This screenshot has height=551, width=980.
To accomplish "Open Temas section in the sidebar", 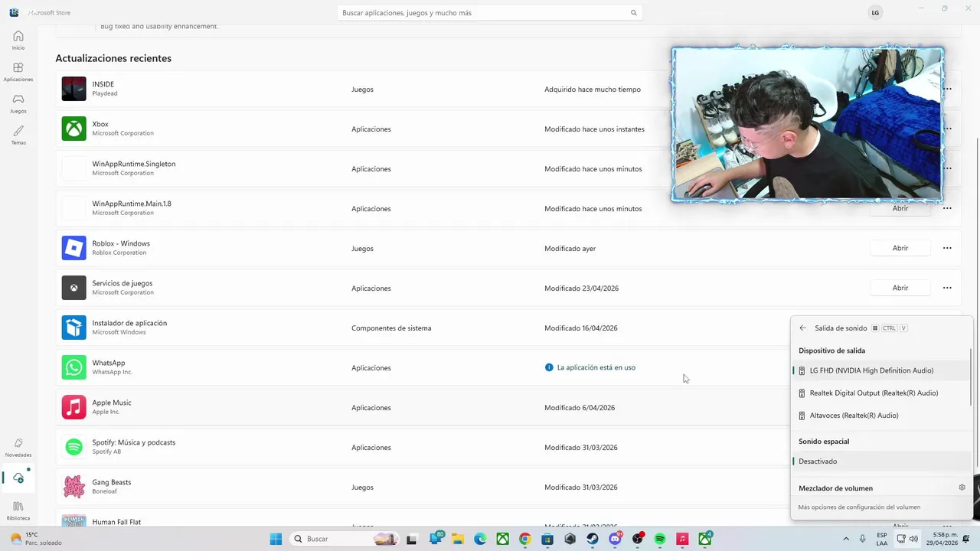I will pyautogui.click(x=18, y=135).
